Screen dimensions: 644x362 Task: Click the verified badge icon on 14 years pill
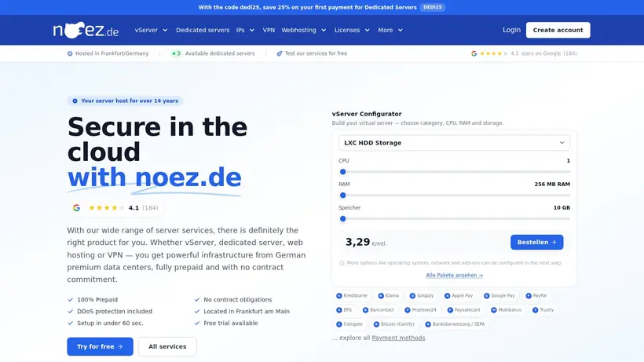coord(75,101)
